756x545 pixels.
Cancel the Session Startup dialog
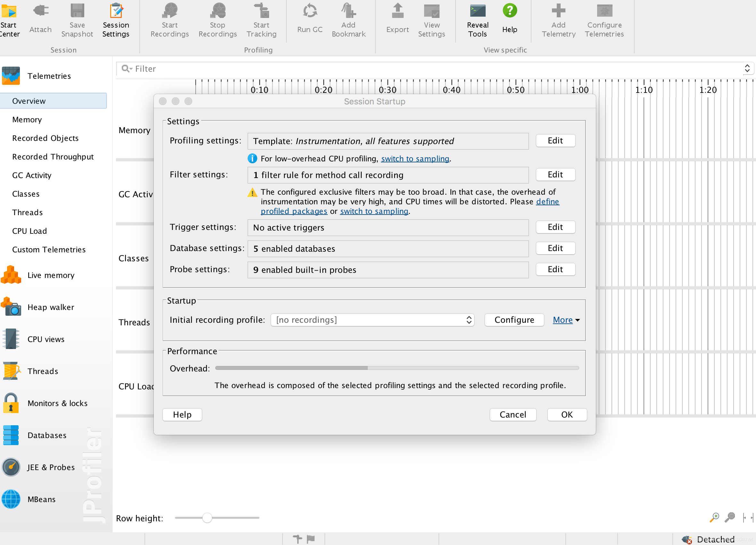point(513,415)
